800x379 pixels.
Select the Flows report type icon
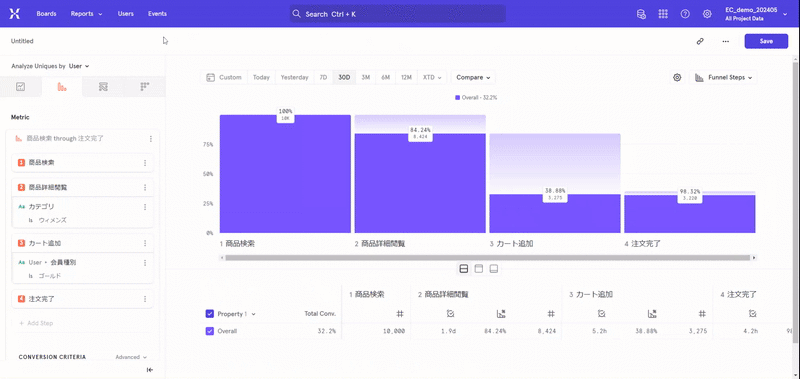(x=103, y=87)
